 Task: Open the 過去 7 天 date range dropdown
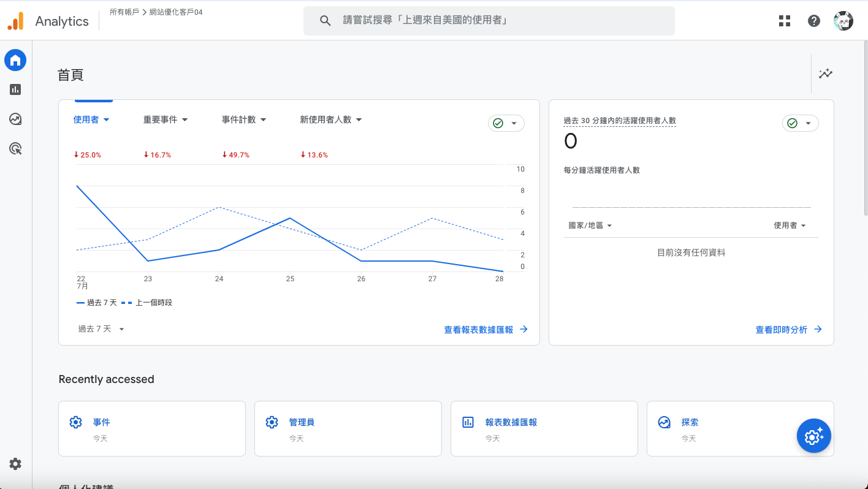(x=101, y=329)
